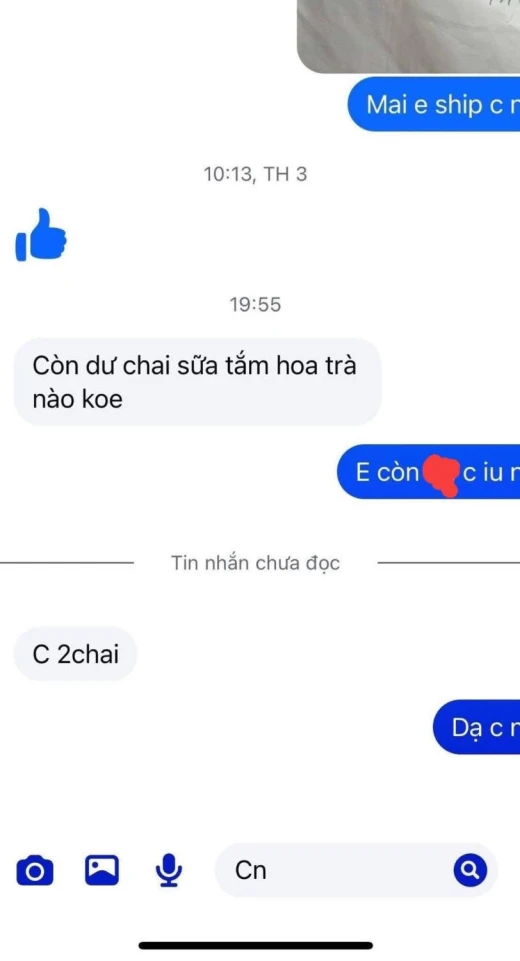Tap the home indicator bar at bottom
The width and height of the screenshot is (520, 961).
(x=256, y=946)
